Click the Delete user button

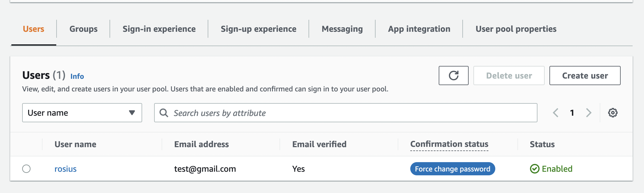[x=509, y=76]
